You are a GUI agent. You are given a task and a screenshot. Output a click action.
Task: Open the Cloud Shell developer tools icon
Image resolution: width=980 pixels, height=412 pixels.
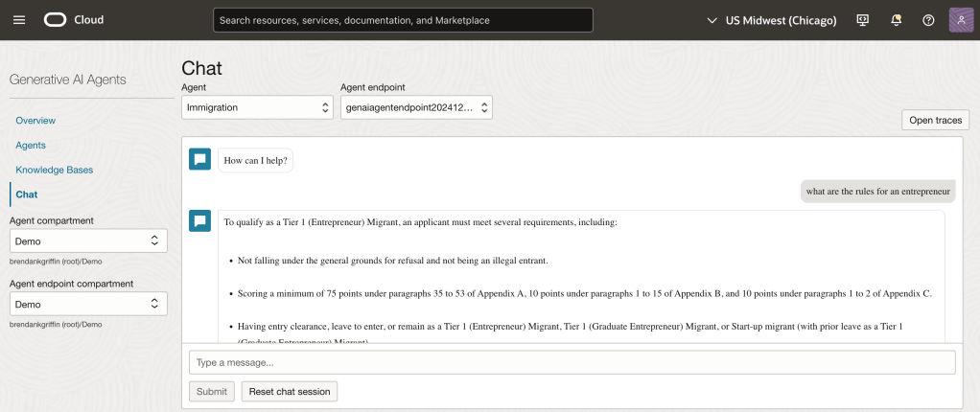863,20
